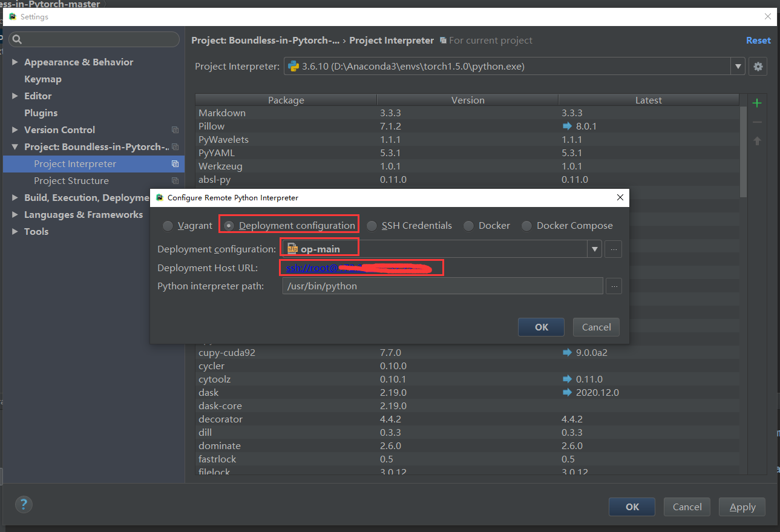This screenshot has height=532, width=780.
Task: Click the search magnifier in Settings
Action: (x=16, y=39)
